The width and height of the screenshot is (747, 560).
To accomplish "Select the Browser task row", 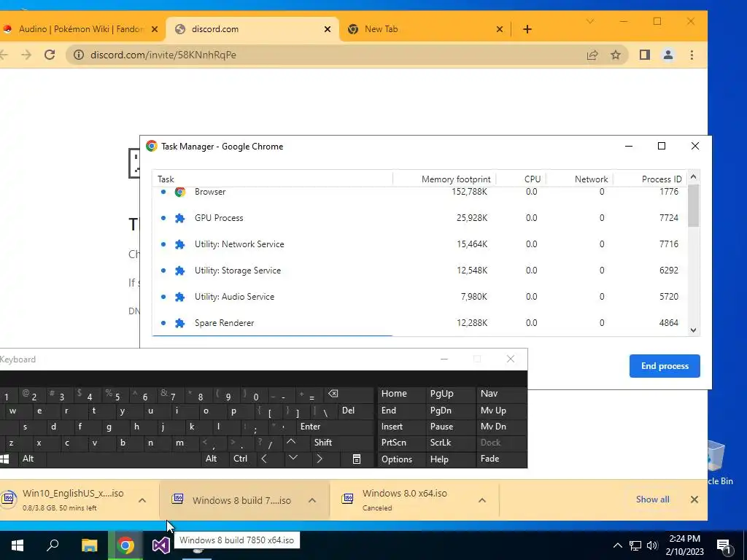I will [419, 192].
